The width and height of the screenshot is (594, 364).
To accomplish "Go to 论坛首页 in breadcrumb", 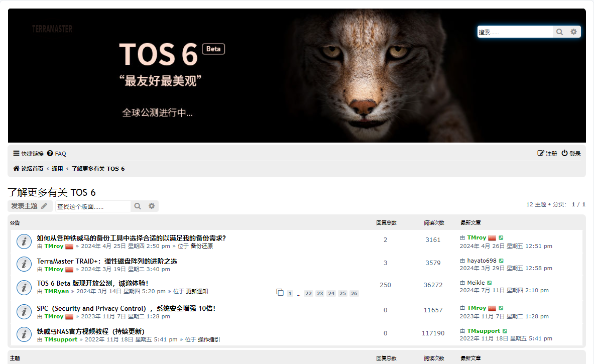I will tap(29, 169).
